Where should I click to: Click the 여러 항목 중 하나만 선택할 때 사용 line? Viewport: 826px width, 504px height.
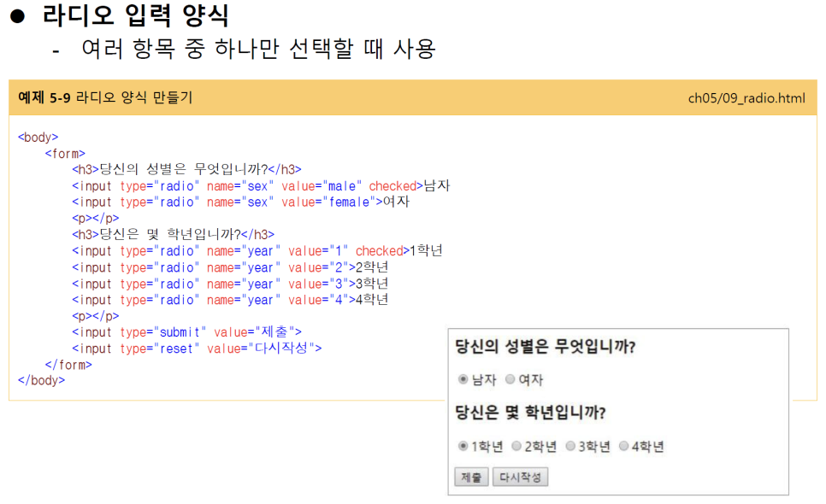258,49
